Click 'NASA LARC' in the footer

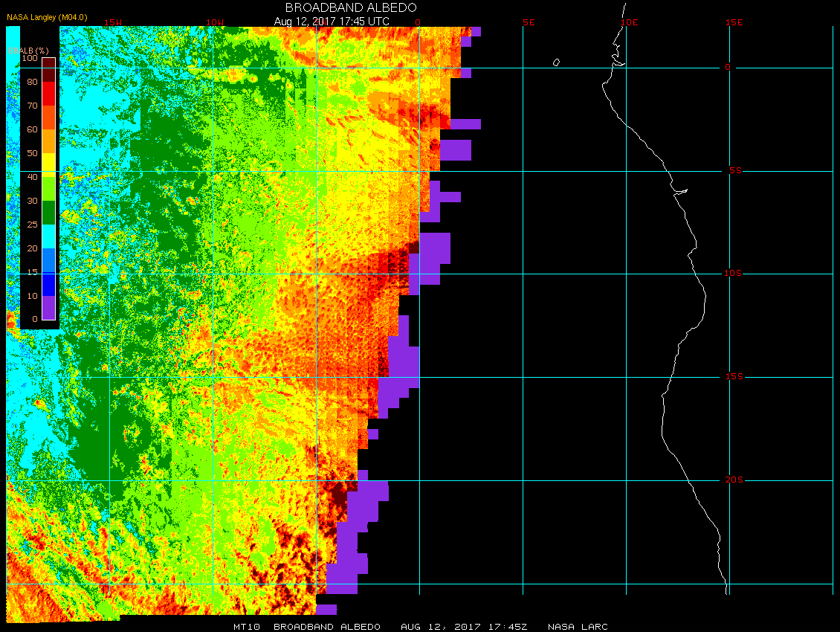578,627
